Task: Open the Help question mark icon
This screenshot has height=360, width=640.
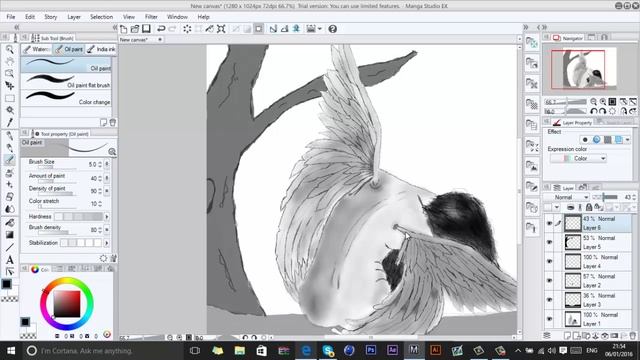Action: (333, 29)
